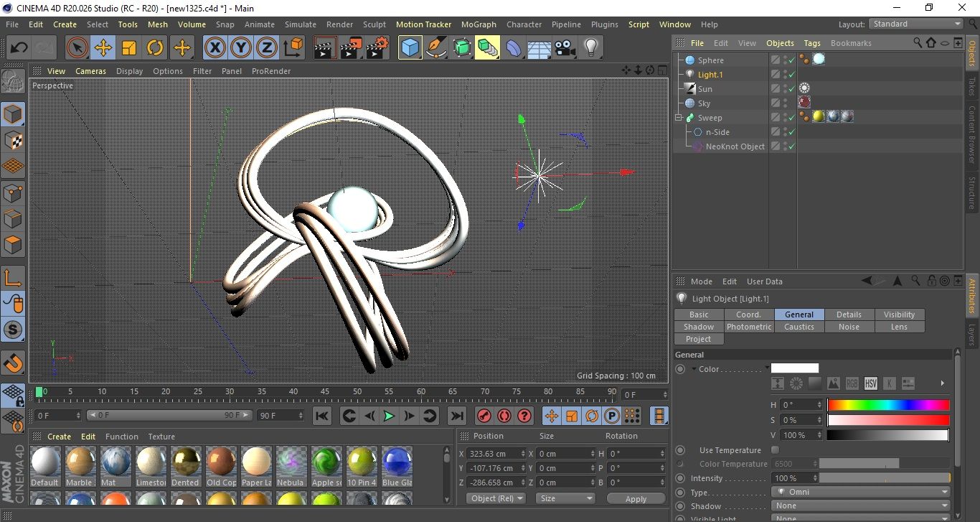Click Enable Snap magnet icon

pos(13,363)
